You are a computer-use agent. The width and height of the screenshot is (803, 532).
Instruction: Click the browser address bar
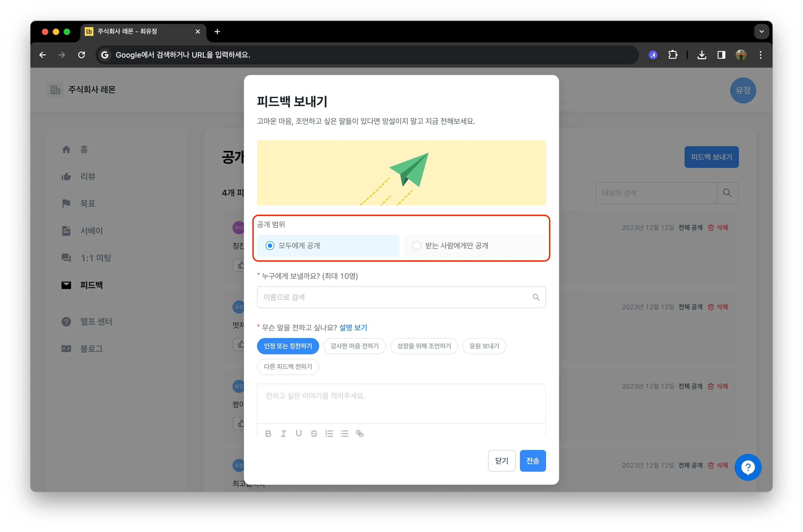pyautogui.click(x=366, y=55)
